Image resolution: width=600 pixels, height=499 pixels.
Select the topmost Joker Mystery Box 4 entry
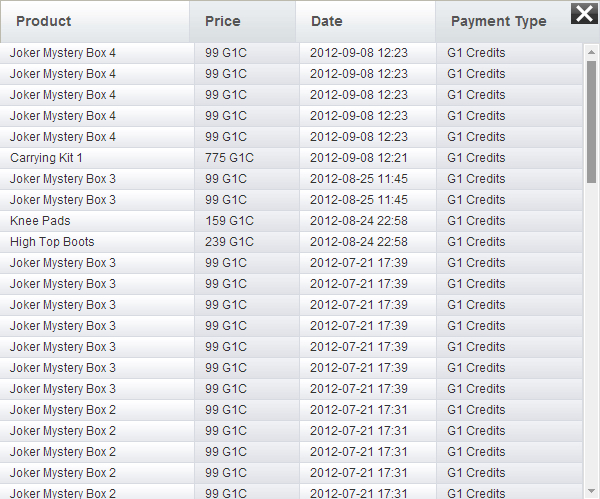click(x=63, y=53)
